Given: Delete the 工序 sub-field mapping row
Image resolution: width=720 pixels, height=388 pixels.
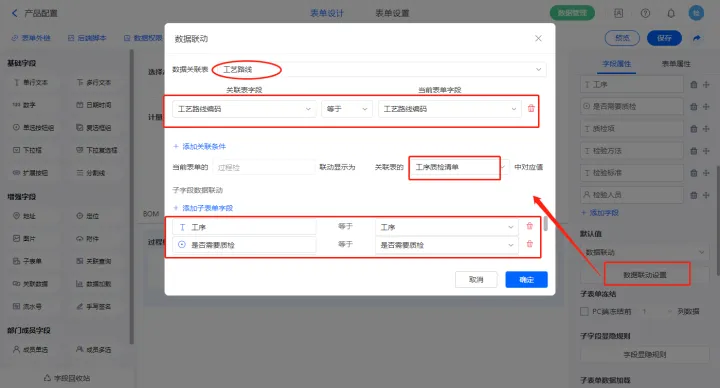Looking at the screenshot, I should point(529,226).
